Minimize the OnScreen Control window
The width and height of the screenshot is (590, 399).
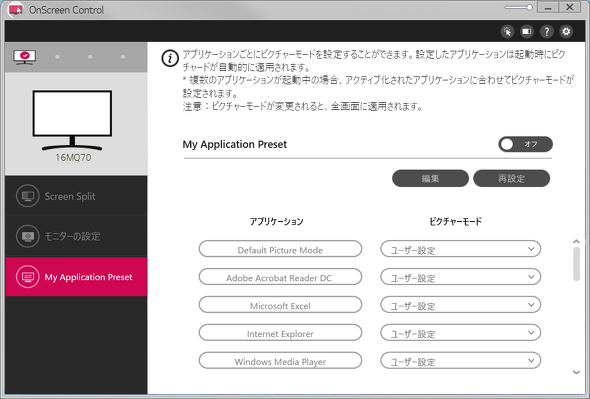tap(548, 8)
